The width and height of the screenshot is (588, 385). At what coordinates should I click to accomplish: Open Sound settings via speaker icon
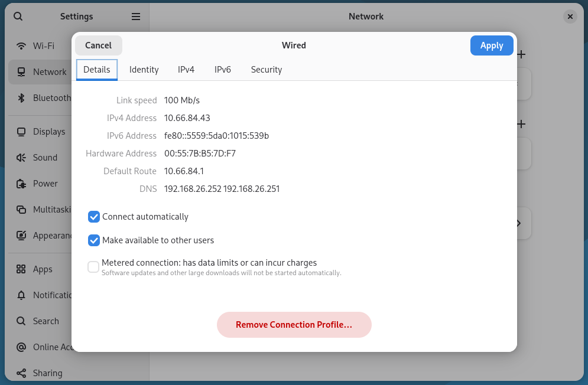21,158
